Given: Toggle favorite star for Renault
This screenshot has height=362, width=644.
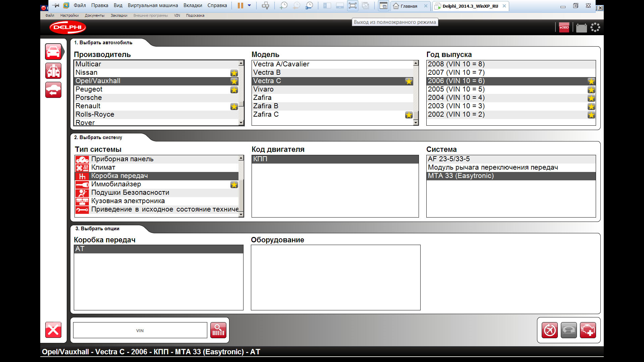Looking at the screenshot, I should coord(234,106).
